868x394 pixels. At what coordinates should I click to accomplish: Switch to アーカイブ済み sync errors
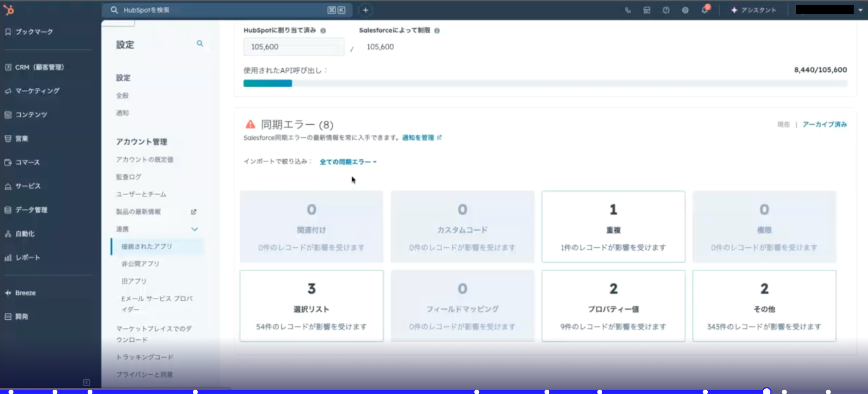pyautogui.click(x=824, y=125)
